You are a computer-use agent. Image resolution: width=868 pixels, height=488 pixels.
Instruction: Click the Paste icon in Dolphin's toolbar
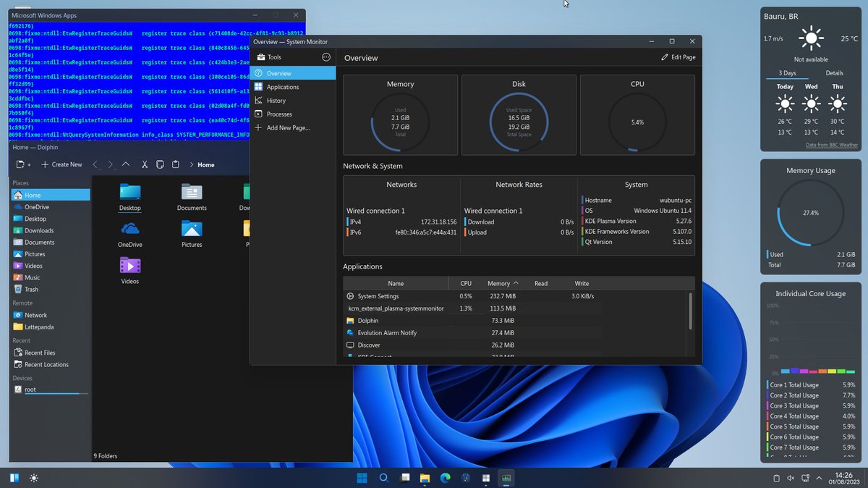pyautogui.click(x=176, y=164)
